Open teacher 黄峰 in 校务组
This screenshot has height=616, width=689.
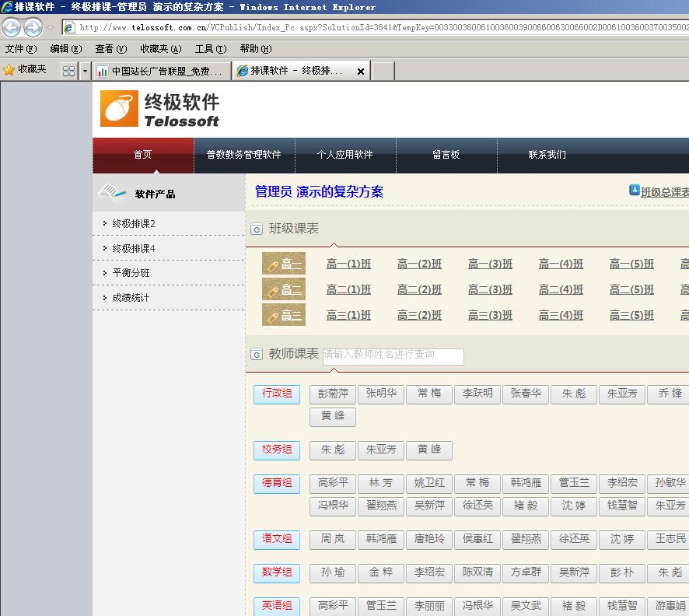pyautogui.click(x=429, y=450)
